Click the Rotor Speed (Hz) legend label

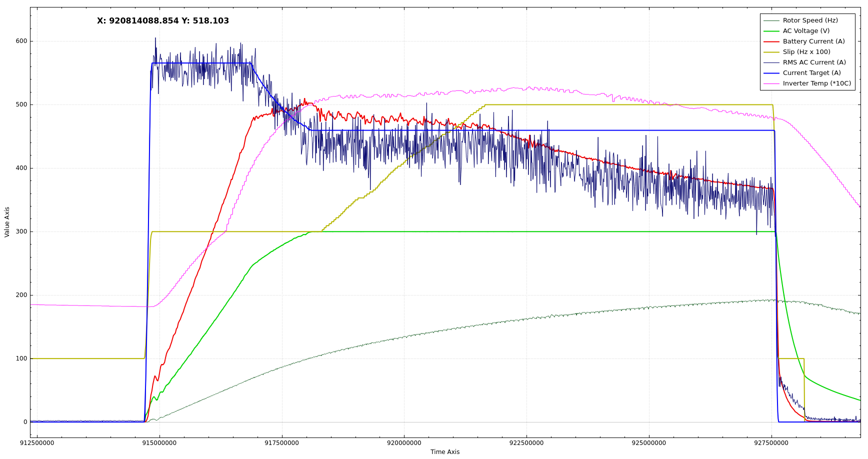[810, 20]
